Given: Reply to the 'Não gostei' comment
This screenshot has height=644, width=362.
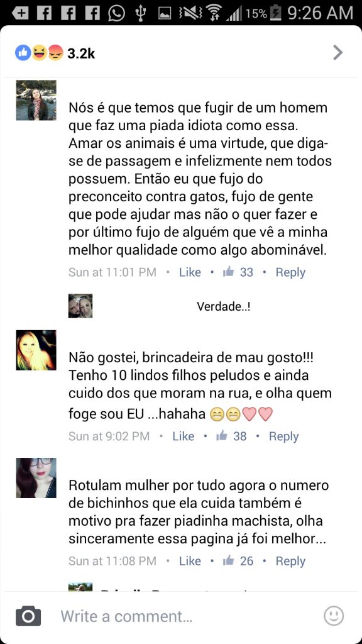Looking at the screenshot, I should point(284,436).
